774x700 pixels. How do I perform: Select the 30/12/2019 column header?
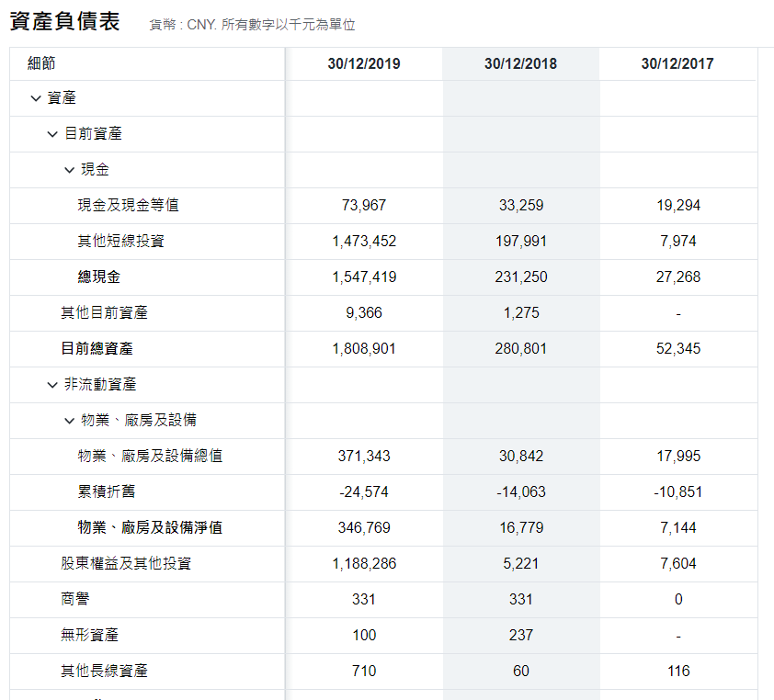tap(364, 63)
